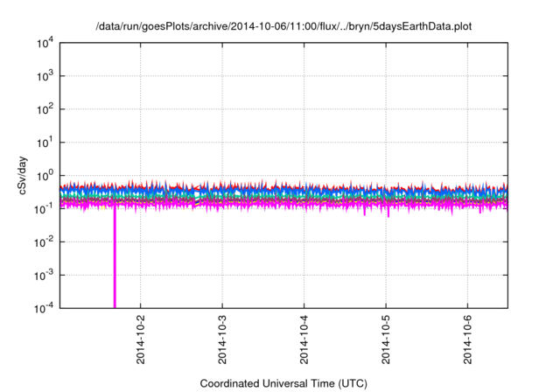Click the 2014-10-2 date tick label
Screen dimensions: 560x392
click(141, 339)
